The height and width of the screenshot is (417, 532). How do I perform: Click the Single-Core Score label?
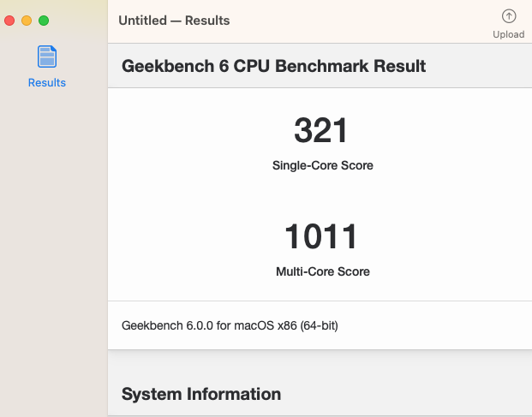322,165
